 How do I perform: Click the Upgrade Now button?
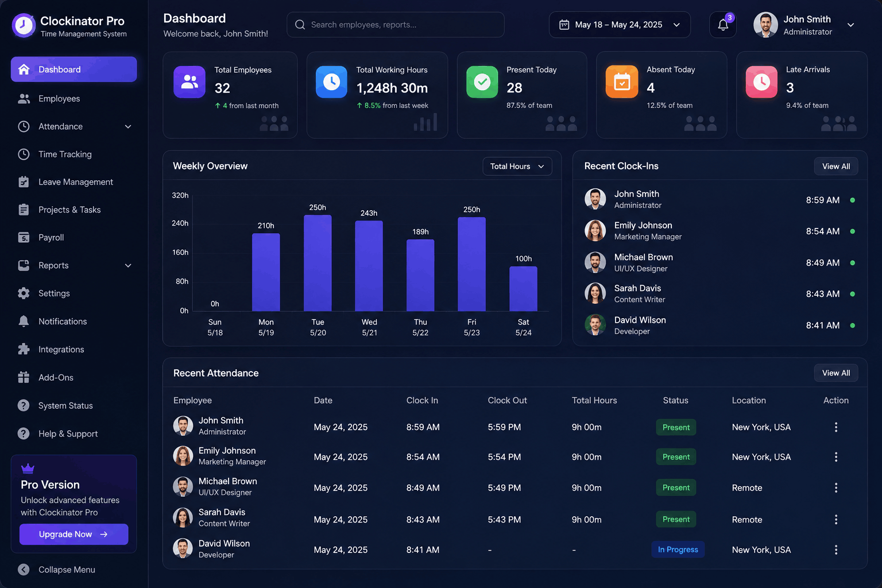(x=73, y=534)
